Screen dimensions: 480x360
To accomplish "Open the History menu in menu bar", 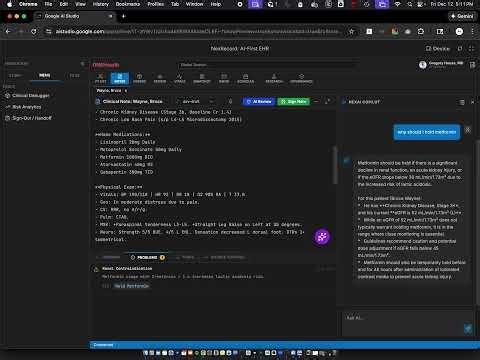I will (x=100, y=4).
